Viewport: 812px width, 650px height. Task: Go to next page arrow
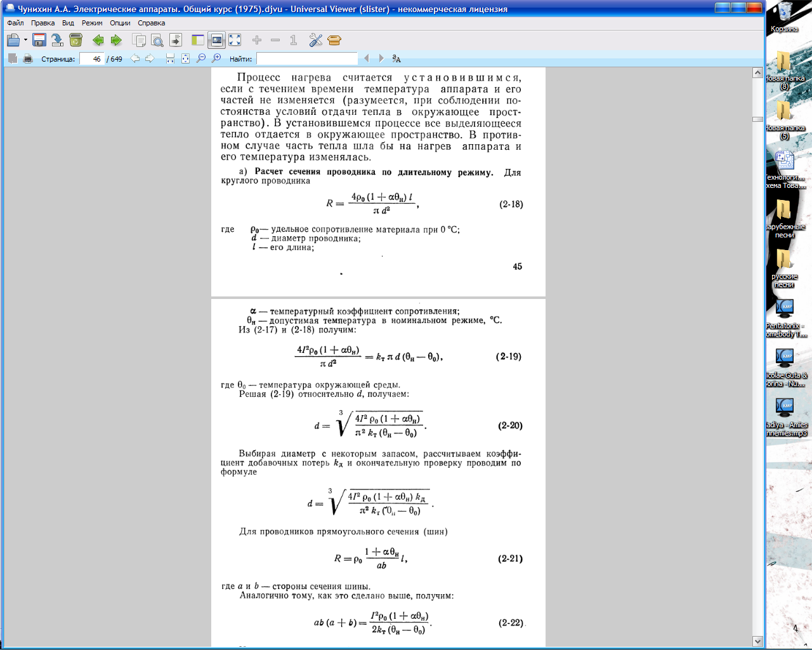150,58
